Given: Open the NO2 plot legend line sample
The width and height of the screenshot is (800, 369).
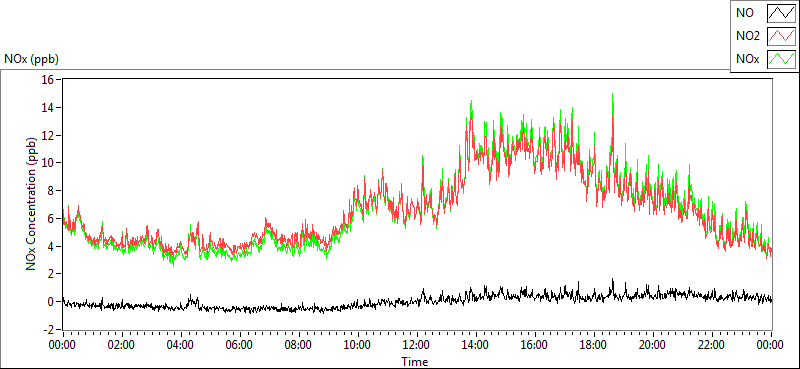Looking at the screenshot, I should [781, 36].
